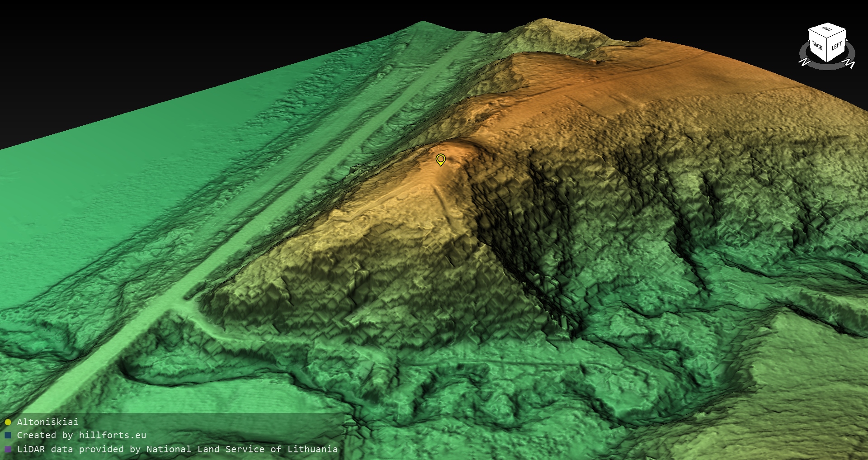Click the blue square beside hillforts.eu credit
Screen dimensions: 868x460
pos(8,436)
